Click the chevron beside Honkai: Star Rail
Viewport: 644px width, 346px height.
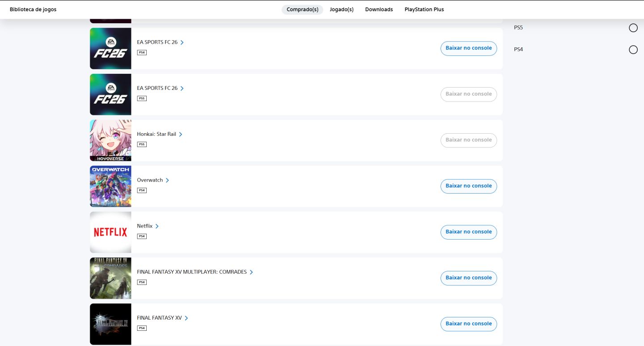click(181, 135)
